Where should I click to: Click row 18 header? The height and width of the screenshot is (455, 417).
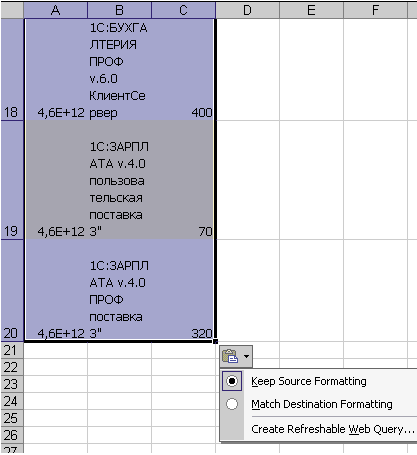(12, 69)
